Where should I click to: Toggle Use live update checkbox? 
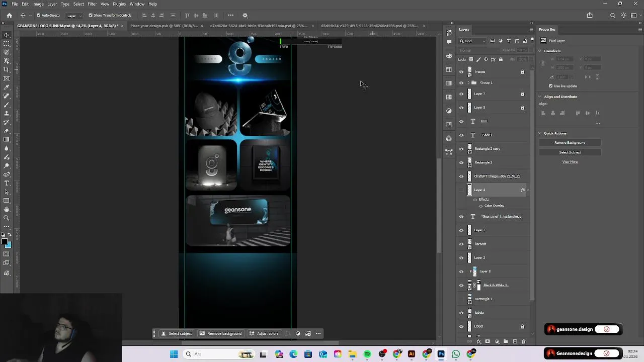point(551,86)
